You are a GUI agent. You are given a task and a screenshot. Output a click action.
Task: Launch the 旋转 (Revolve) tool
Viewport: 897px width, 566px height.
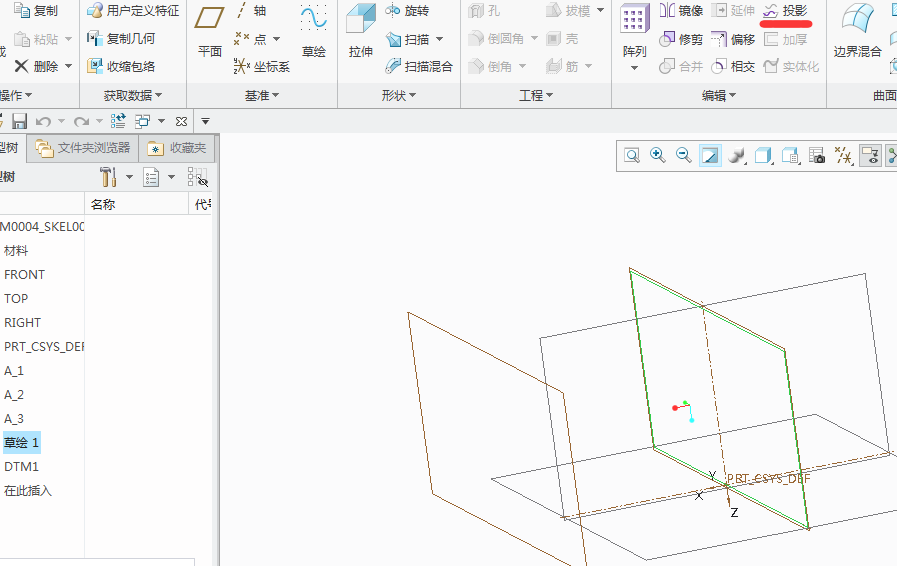click(x=407, y=10)
